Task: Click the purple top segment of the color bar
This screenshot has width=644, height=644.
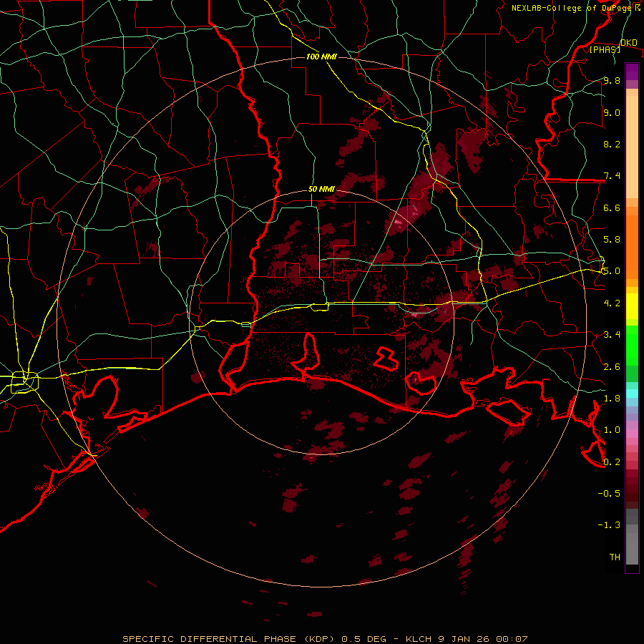Action: pos(632,72)
